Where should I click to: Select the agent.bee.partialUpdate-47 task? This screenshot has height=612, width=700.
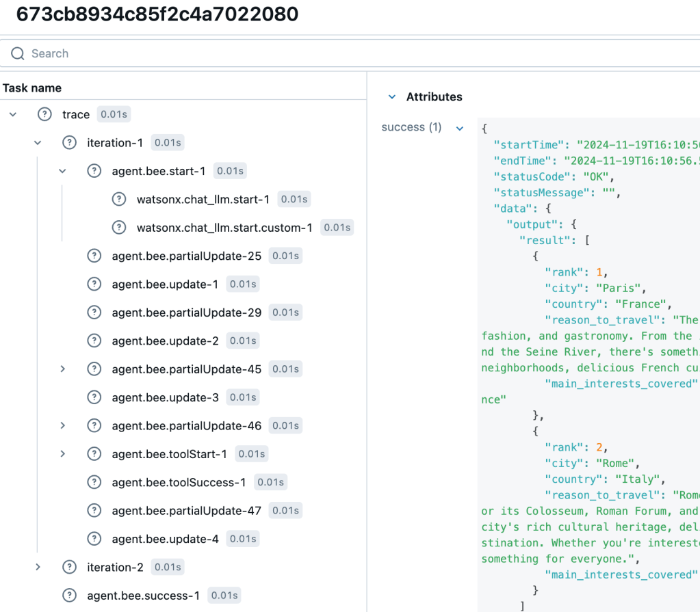tap(186, 511)
